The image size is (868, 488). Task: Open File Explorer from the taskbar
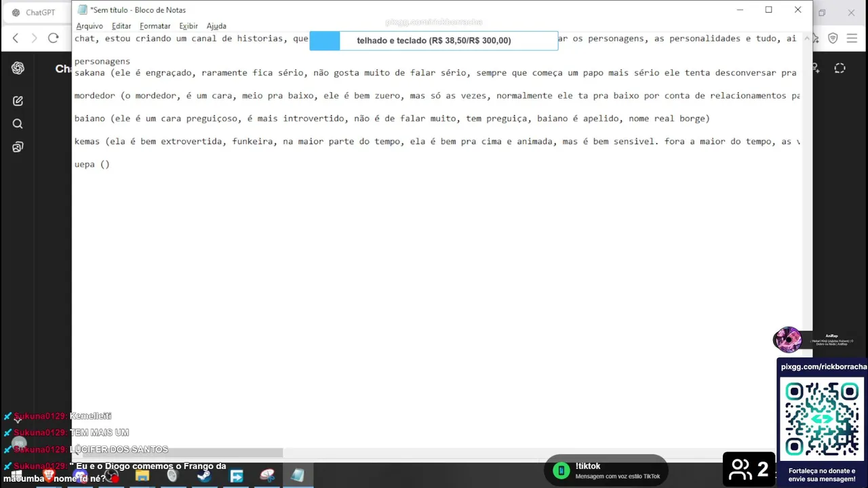tap(142, 476)
